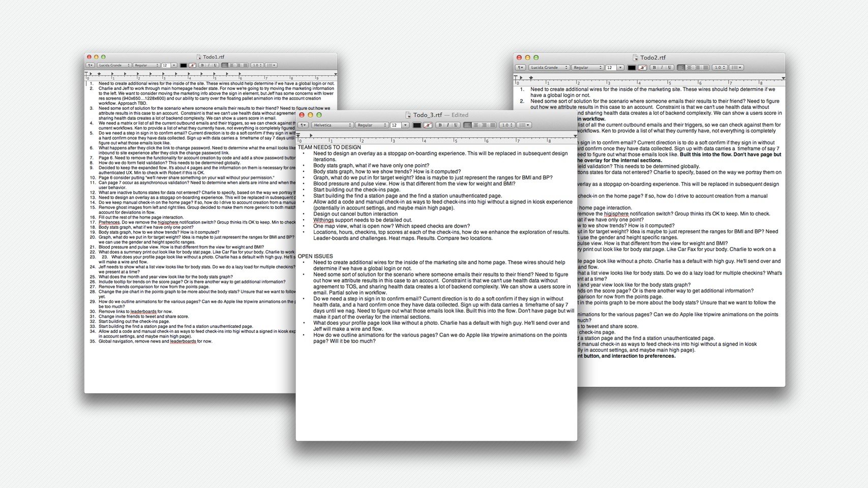Toggle italic in Todo_3.rtf toolbar

click(448, 125)
